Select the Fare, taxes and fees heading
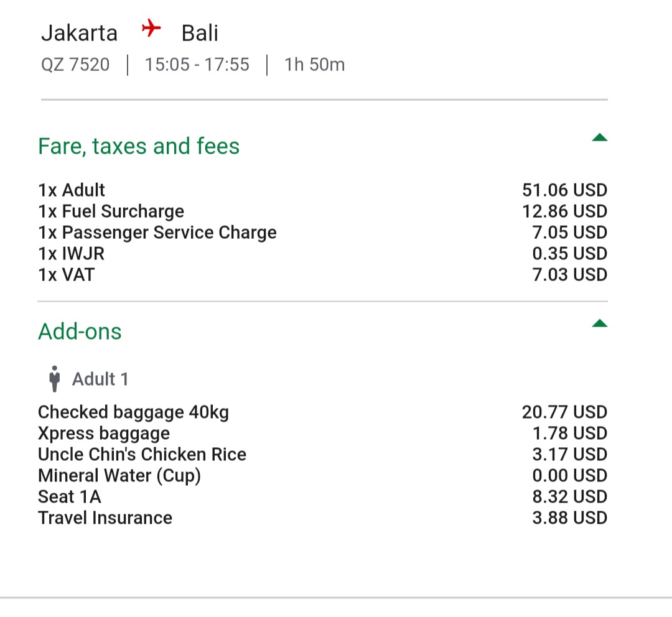 139,146
